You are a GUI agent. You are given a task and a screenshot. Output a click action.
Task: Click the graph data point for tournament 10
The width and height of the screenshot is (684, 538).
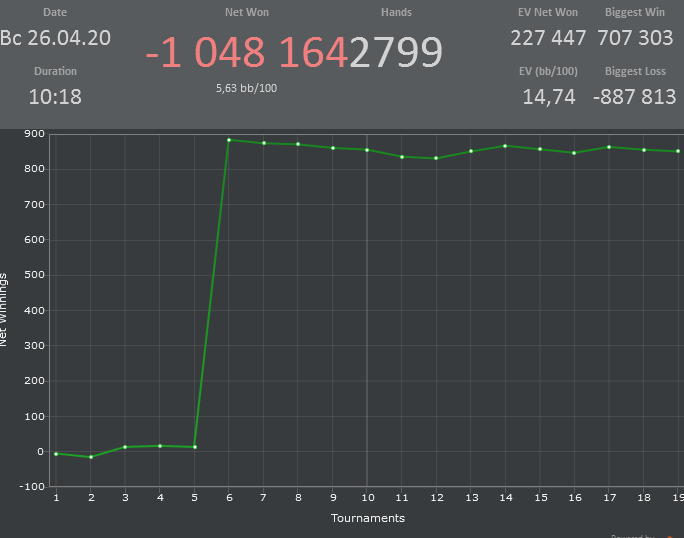367,150
